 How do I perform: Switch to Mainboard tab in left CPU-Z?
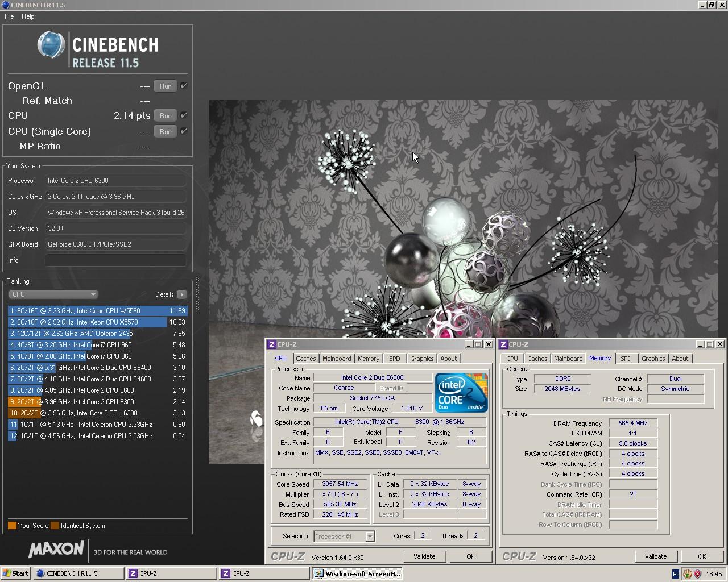(337, 359)
